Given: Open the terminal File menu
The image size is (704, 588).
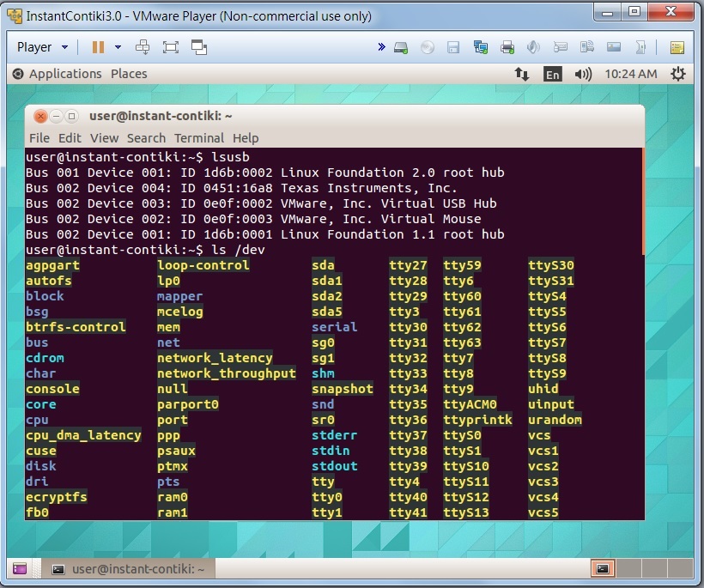Looking at the screenshot, I should 39,138.
